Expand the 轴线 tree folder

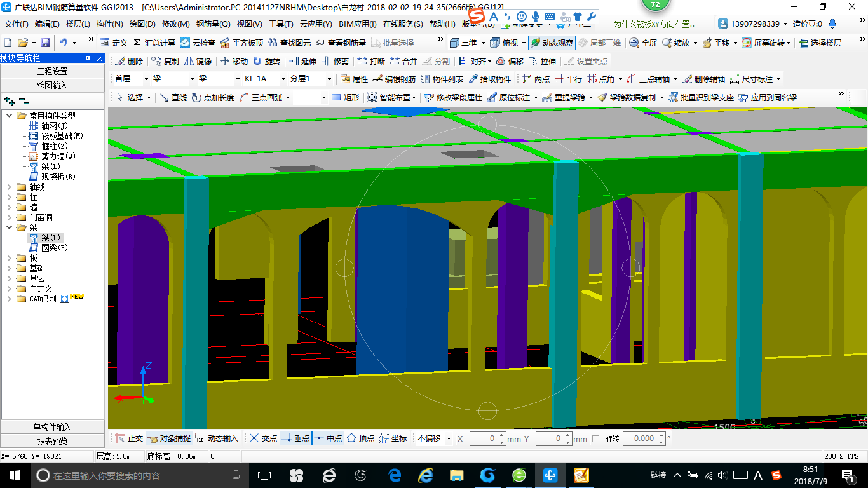(10, 187)
